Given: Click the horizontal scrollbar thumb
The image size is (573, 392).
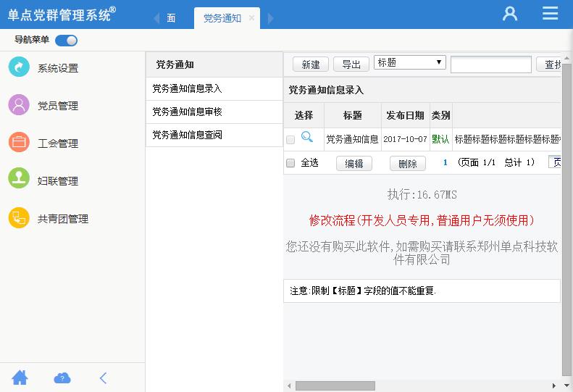Looking at the screenshot, I should [x=335, y=385].
